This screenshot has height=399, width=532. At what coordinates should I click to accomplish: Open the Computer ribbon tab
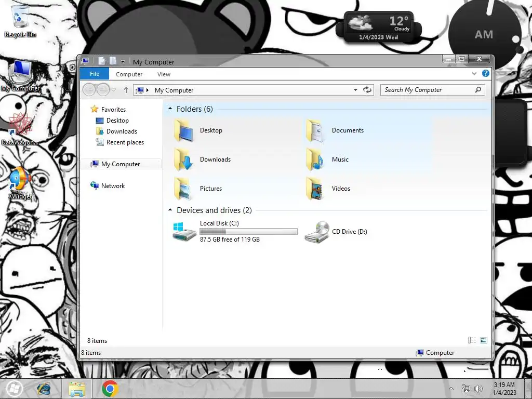pyautogui.click(x=129, y=74)
